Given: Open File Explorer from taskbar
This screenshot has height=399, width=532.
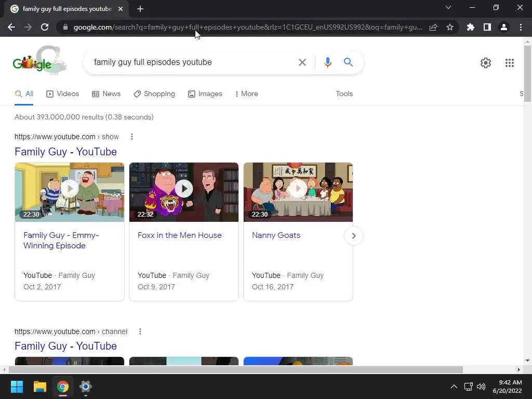Looking at the screenshot, I should pos(39,387).
